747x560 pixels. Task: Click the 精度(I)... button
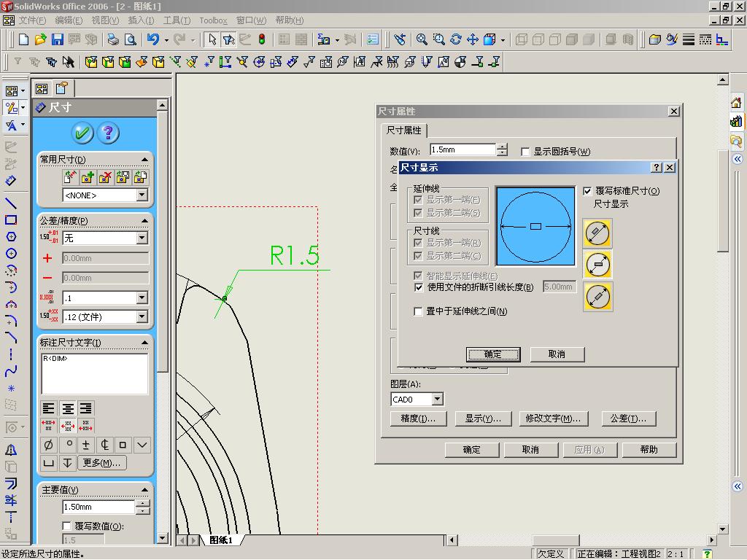point(418,419)
